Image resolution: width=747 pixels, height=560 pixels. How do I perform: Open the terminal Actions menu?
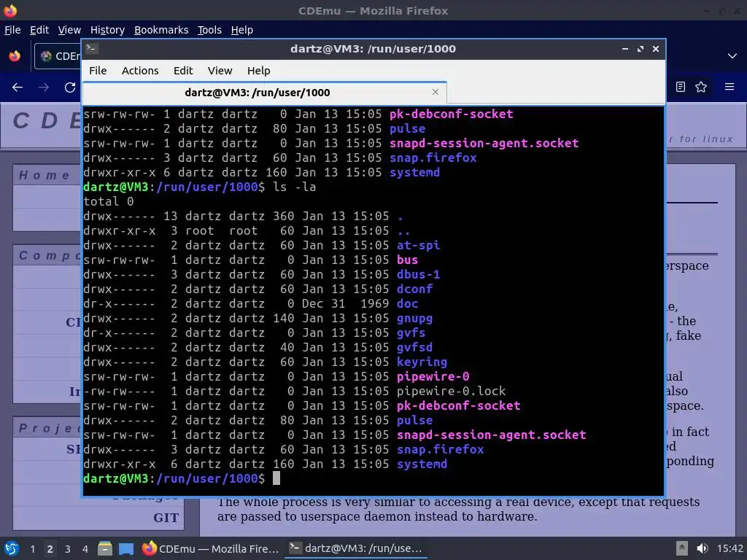tap(140, 71)
